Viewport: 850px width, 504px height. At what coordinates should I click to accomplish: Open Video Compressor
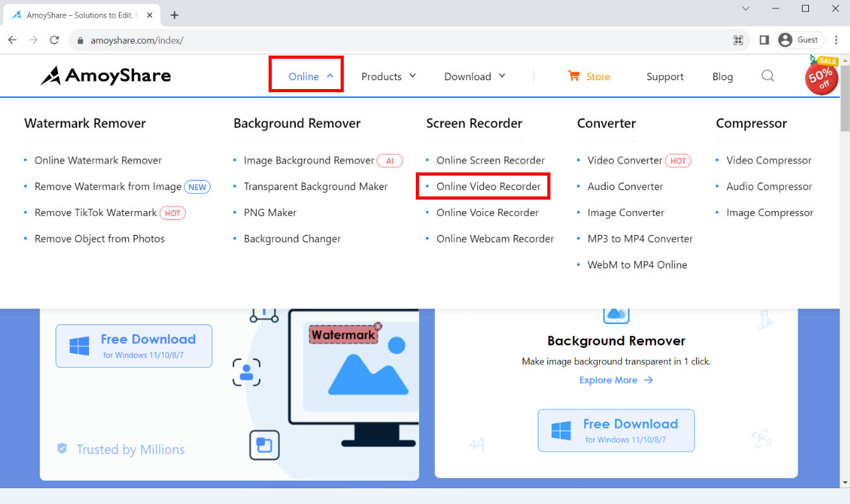pos(768,160)
